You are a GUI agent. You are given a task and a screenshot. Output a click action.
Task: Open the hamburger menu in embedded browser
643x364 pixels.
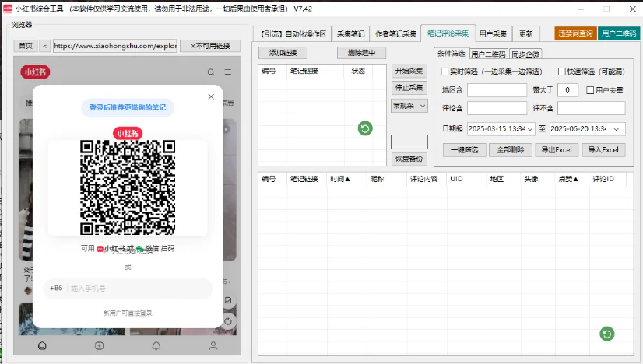[x=228, y=72]
